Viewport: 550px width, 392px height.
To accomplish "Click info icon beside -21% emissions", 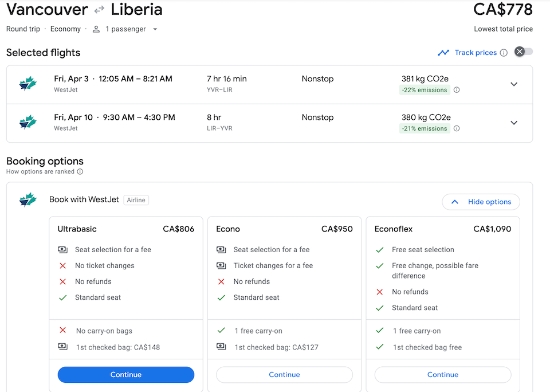I will click(457, 128).
